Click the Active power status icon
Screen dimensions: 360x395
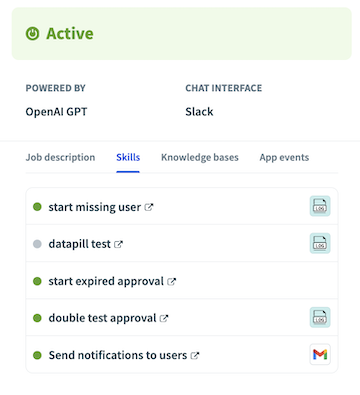click(x=32, y=34)
